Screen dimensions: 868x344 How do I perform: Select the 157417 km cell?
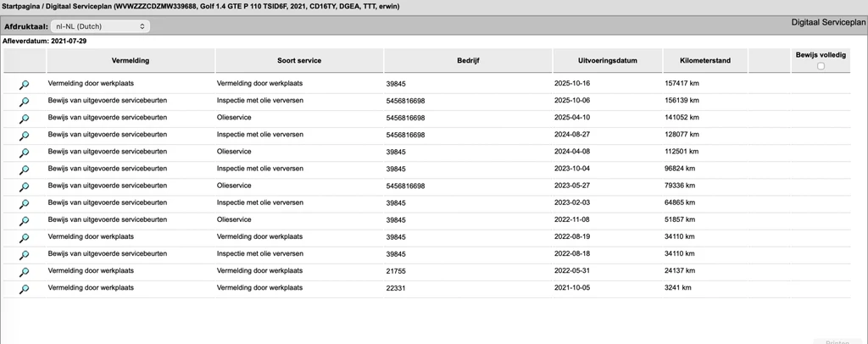(x=682, y=84)
